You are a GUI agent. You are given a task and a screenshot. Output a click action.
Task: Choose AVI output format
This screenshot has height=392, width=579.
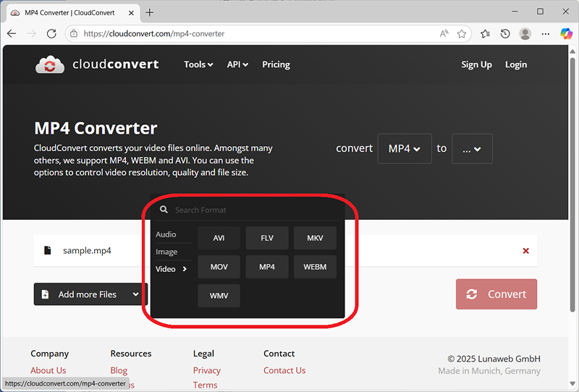[219, 238]
